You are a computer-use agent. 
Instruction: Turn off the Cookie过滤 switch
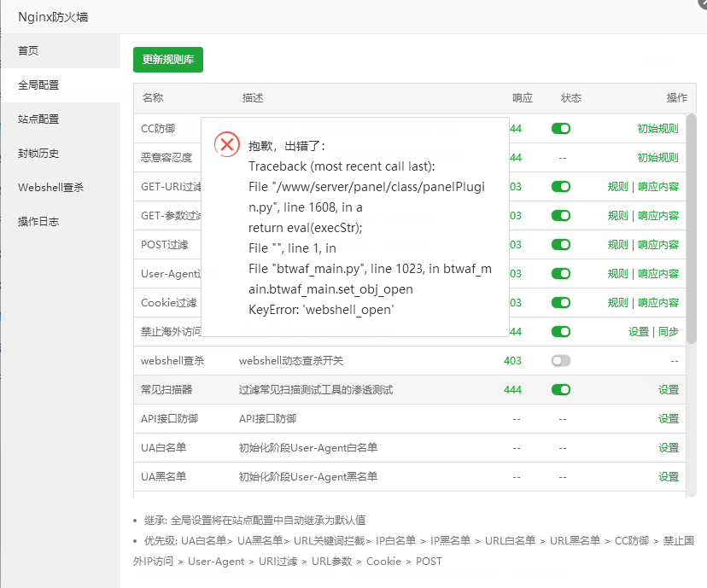(561, 302)
